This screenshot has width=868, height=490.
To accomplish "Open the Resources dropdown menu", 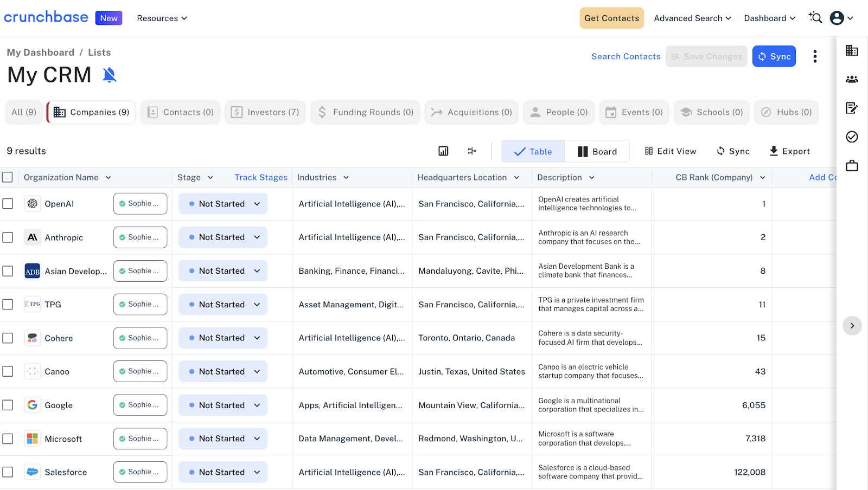I will (162, 18).
